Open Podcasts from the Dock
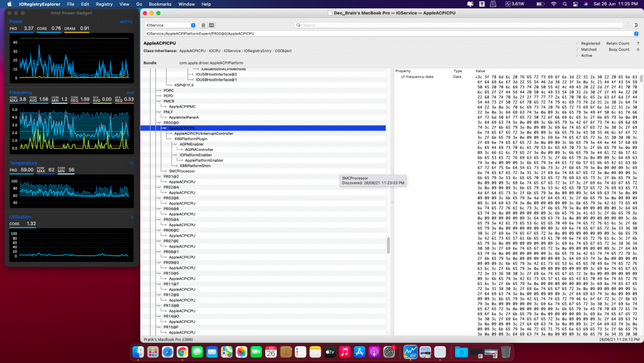This screenshot has width=644, height=363. coord(375,352)
